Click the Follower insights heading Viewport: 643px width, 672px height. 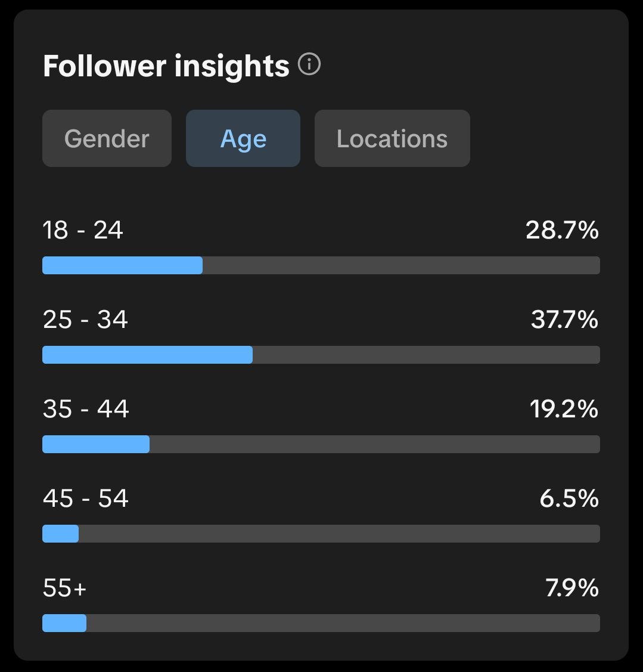pyautogui.click(x=166, y=66)
